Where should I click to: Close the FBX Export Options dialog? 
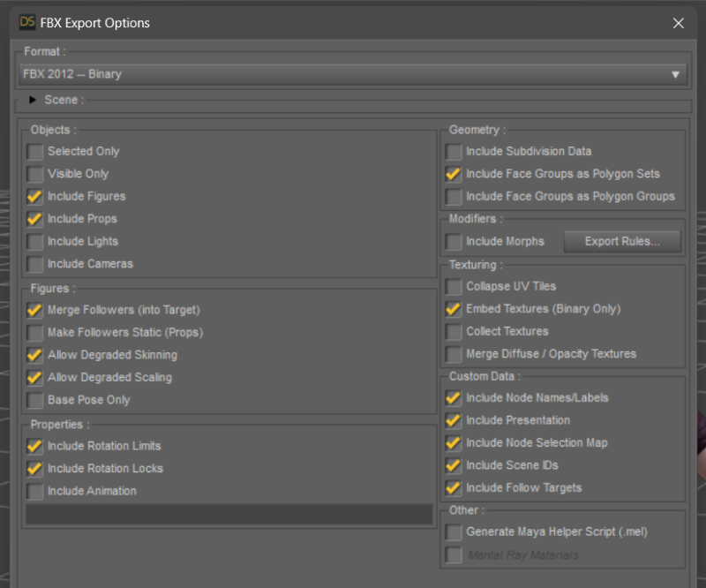678,23
